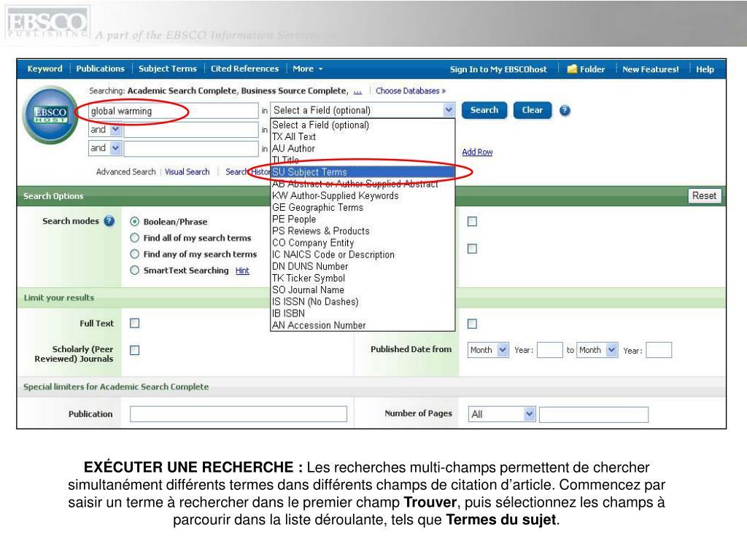Click the Add Row link
This screenshot has height=560, width=747.
477,152
